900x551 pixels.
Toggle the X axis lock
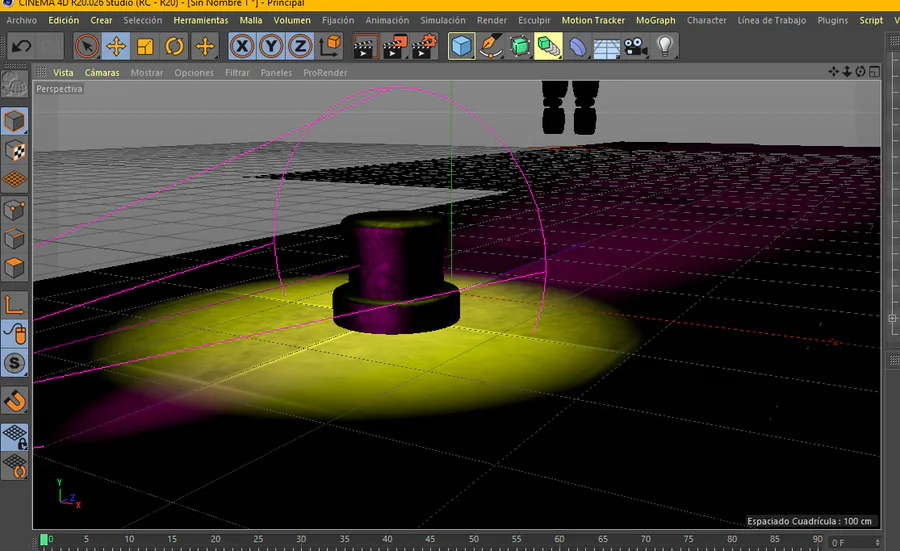point(241,46)
